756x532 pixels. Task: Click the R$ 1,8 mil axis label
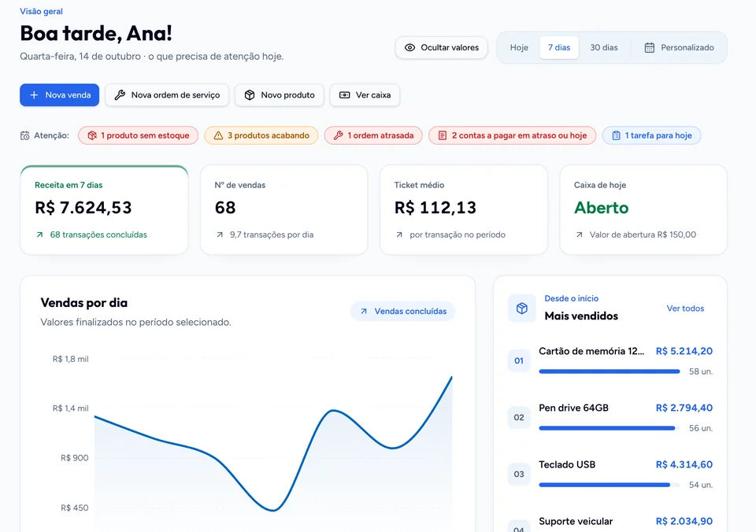(x=70, y=359)
